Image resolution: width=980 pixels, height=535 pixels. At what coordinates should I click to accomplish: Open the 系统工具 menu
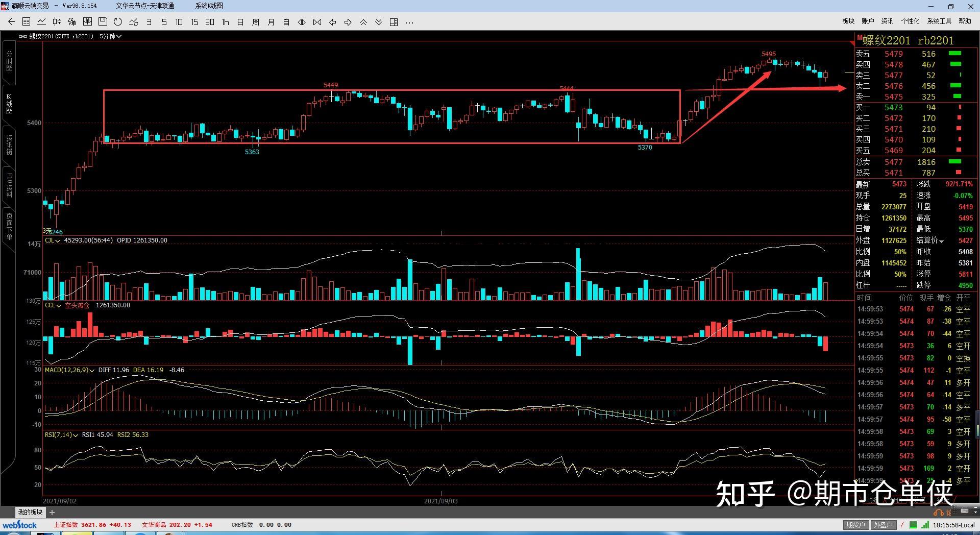[x=939, y=21]
